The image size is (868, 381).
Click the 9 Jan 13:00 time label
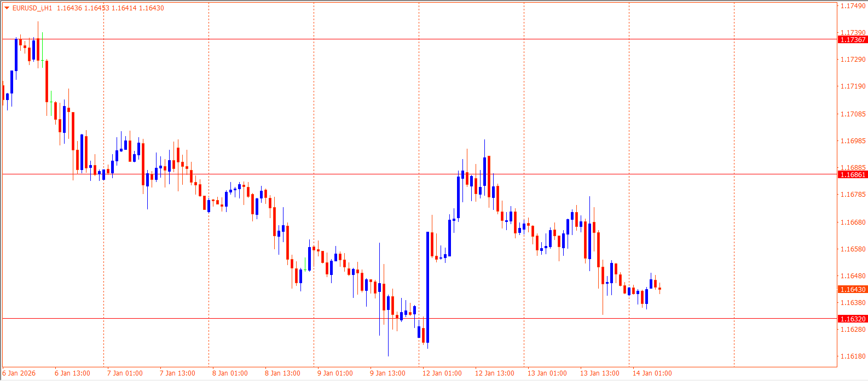(x=387, y=373)
